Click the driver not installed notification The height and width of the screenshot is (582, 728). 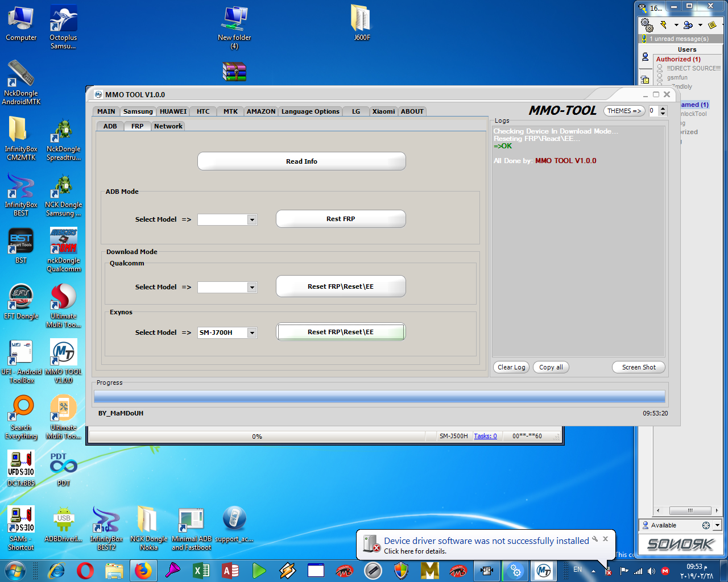click(x=486, y=545)
